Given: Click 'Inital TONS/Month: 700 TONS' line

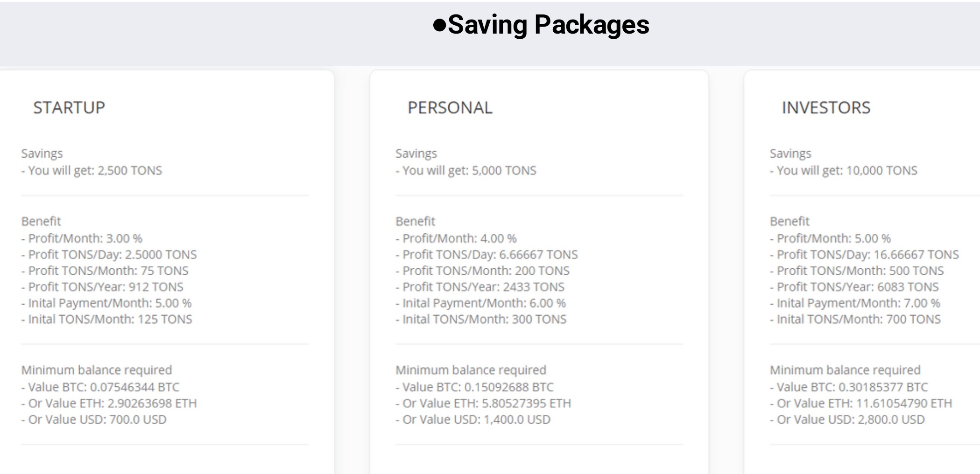Looking at the screenshot, I should [855, 320].
